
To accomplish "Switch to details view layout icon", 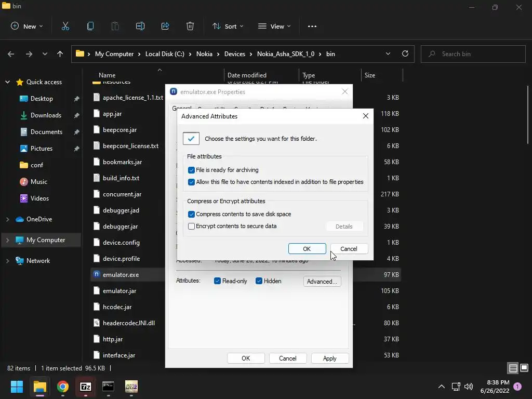I will point(513,368).
